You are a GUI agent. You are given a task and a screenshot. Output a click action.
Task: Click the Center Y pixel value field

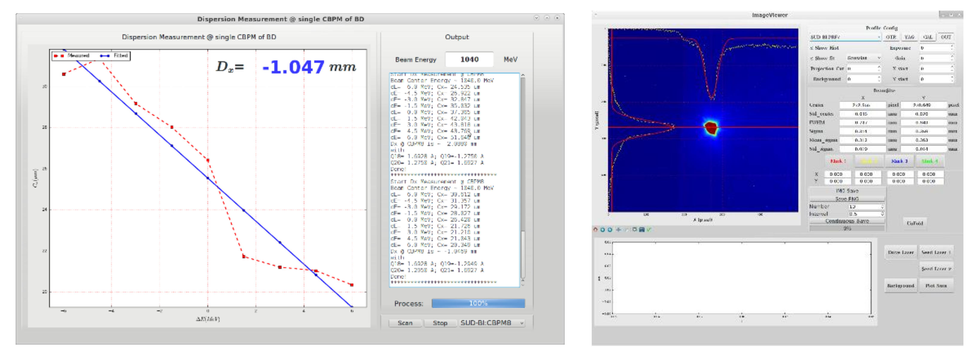(x=923, y=105)
